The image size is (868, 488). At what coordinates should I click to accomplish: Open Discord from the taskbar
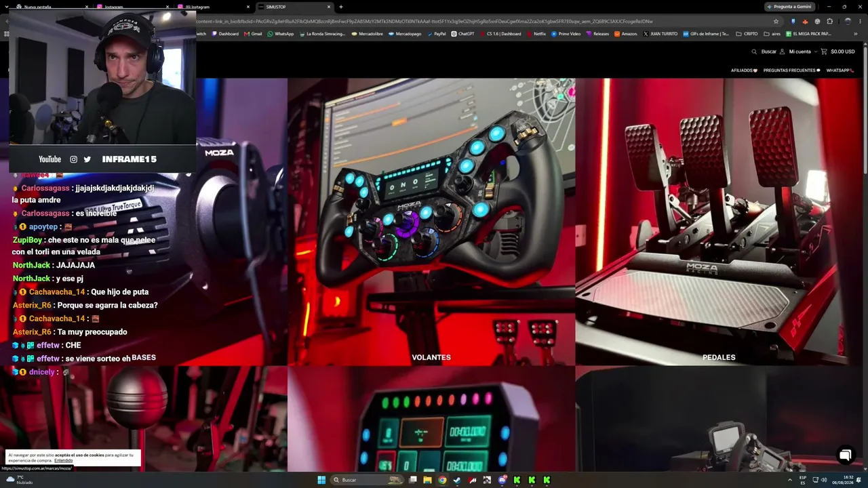(502, 480)
